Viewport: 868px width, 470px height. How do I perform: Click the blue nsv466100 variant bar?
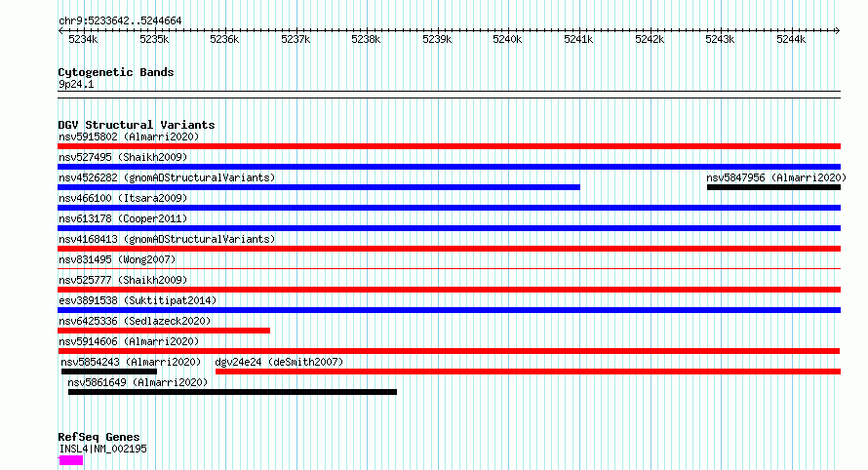point(449,208)
